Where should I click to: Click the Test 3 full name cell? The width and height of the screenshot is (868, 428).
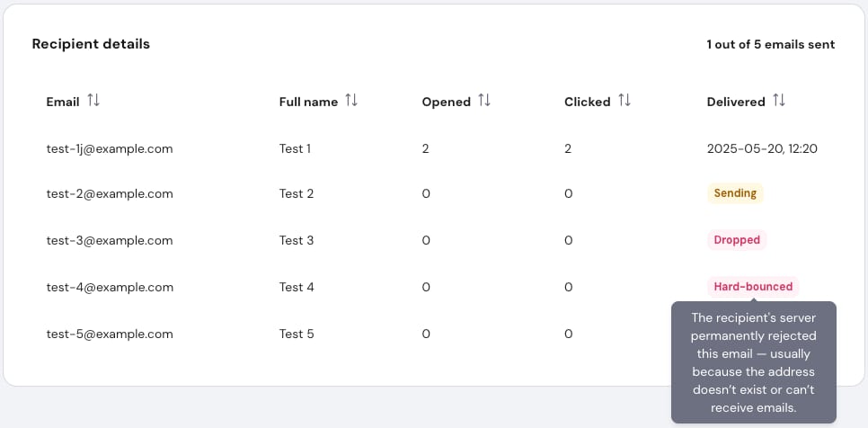[297, 240]
